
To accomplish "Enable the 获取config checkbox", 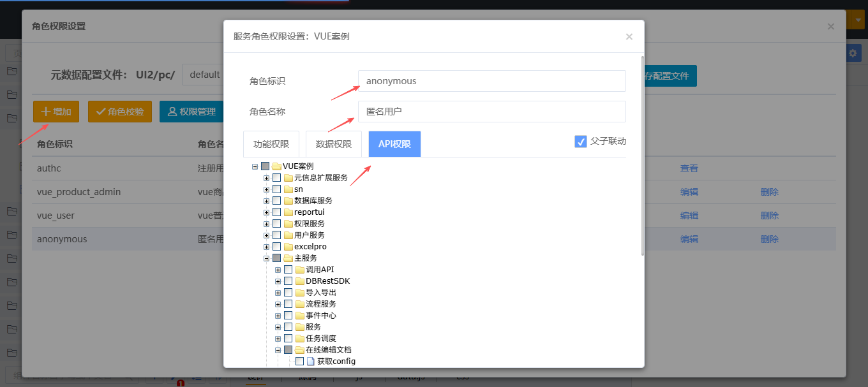I will click(x=300, y=361).
